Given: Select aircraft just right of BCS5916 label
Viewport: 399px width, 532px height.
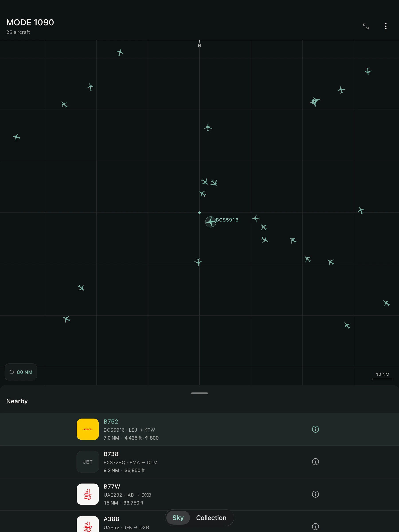Looking at the screenshot, I should (x=256, y=218).
